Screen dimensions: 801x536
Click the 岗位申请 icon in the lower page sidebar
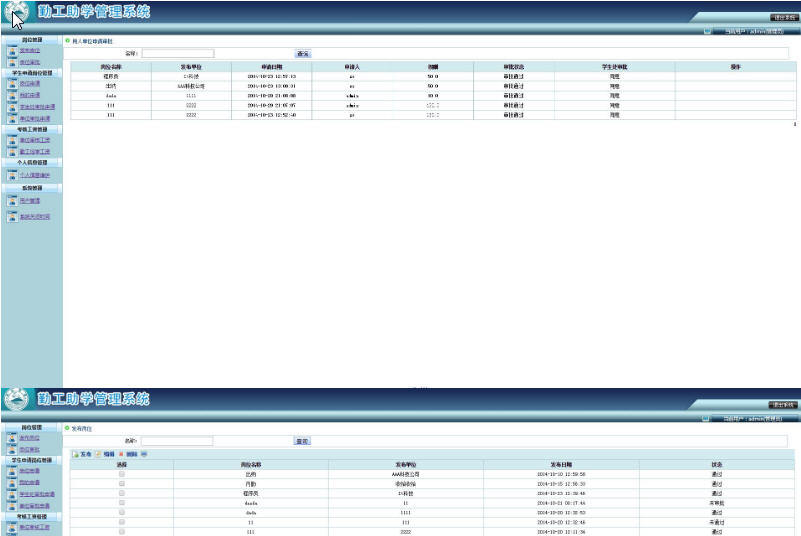coord(12,471)
